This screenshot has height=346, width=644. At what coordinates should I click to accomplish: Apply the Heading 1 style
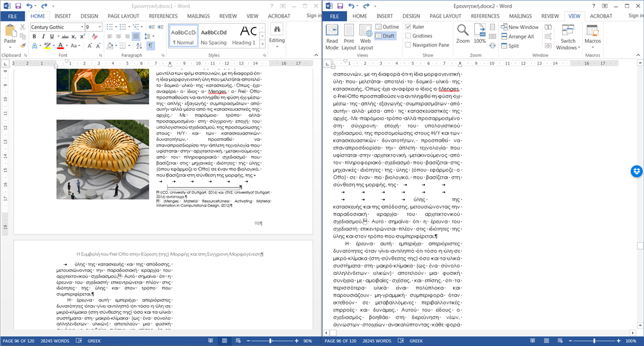(x=243, y=36)
